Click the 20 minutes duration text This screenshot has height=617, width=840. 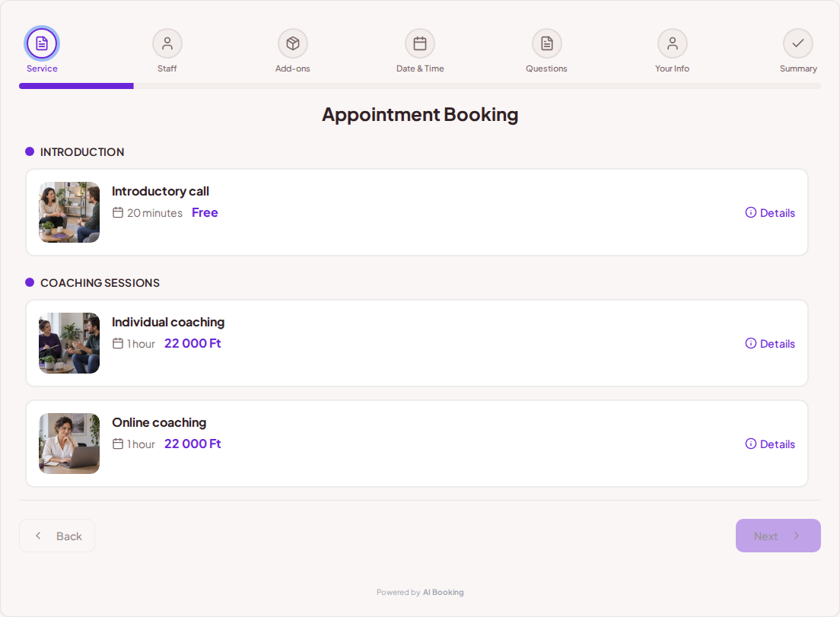click(x=154, y=212)
